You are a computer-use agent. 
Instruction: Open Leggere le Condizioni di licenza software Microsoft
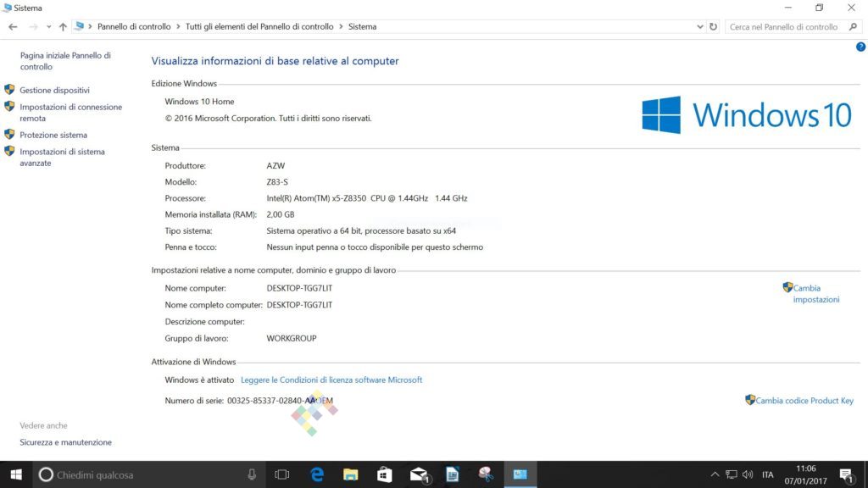pyautogui.click(x=331, y=380)
